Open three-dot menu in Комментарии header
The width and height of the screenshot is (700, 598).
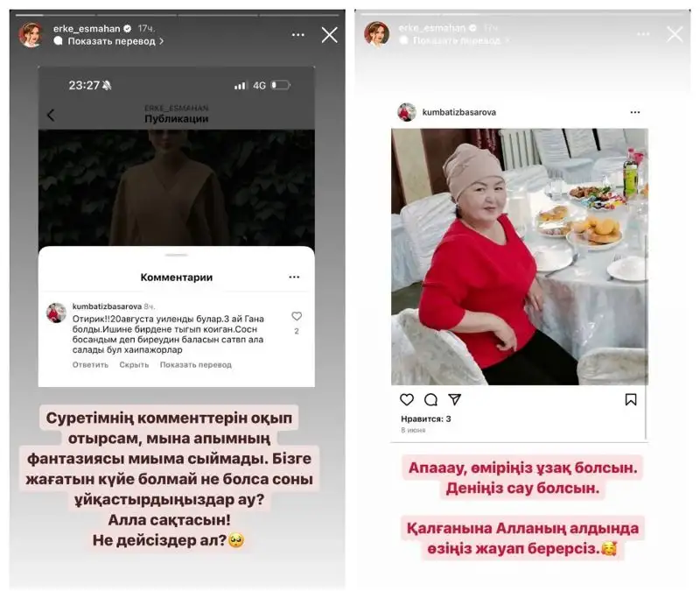click(294, 277)
